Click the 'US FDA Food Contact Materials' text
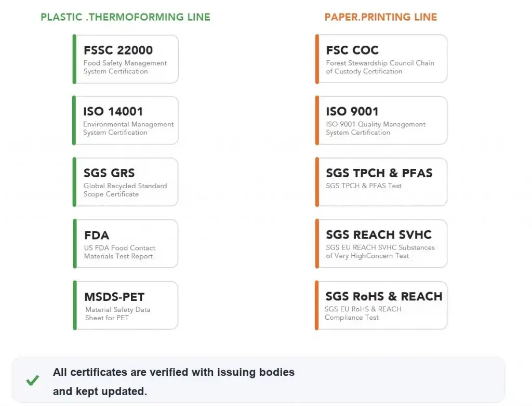Screen dimensions: 532x406 pos(119,252)
